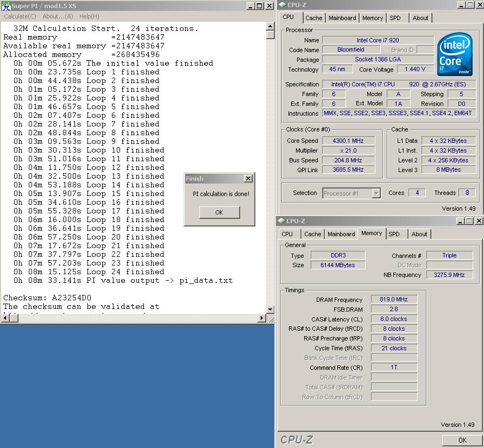
Task: Click the 'Loop 24 finished' result line
Action: [x=89, y=272]
